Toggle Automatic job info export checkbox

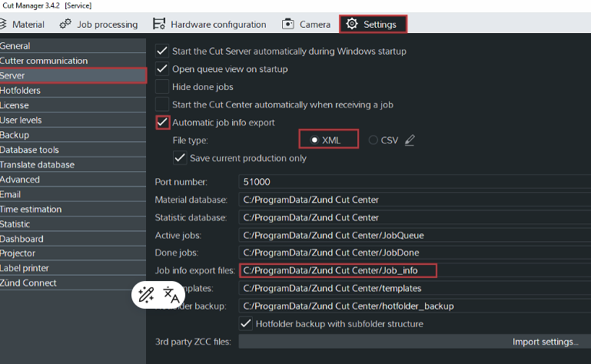coord(162,122)
